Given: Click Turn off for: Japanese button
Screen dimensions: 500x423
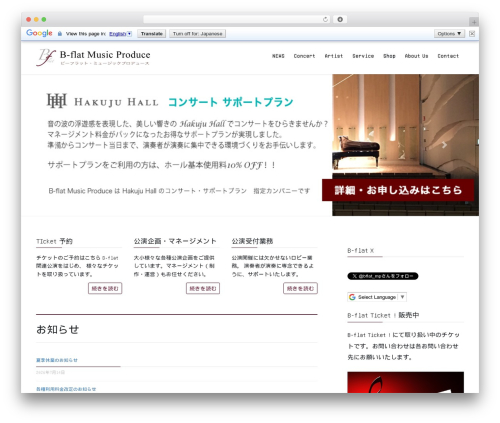Looking at the screenshot, I should point(198,34).
